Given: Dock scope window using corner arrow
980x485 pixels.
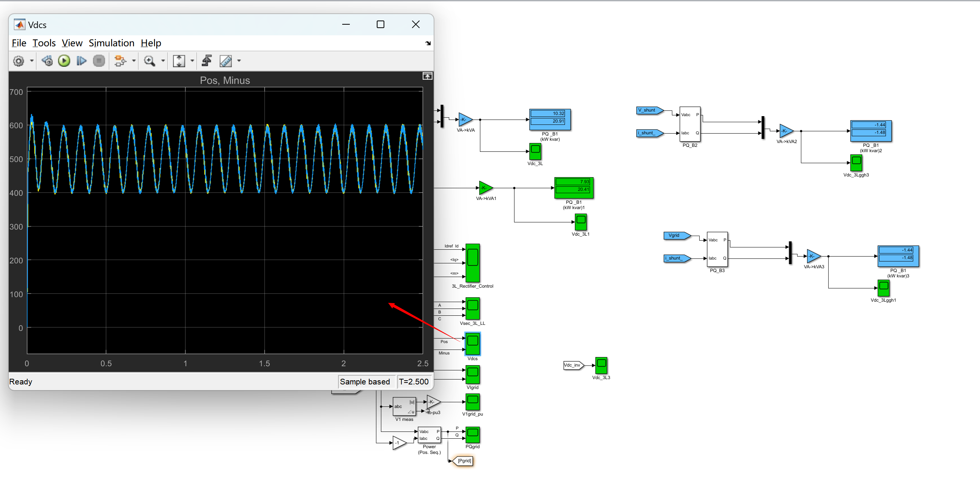Looking at the screenshot, I should (428, 43).
